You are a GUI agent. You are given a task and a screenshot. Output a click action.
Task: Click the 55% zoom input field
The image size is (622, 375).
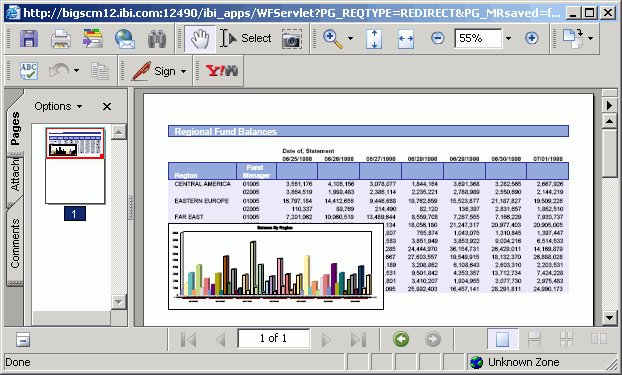478,38
